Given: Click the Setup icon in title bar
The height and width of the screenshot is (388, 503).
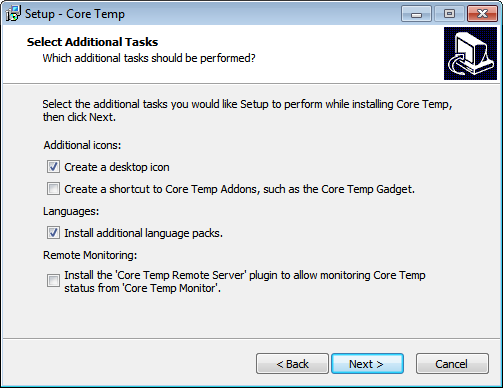Looking at the screenshot, I should tap(13, 14).
